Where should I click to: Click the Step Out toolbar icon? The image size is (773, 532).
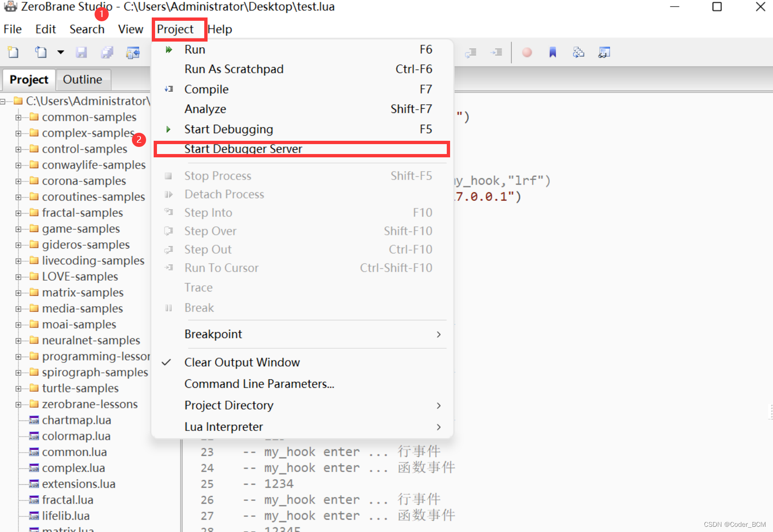470,52
